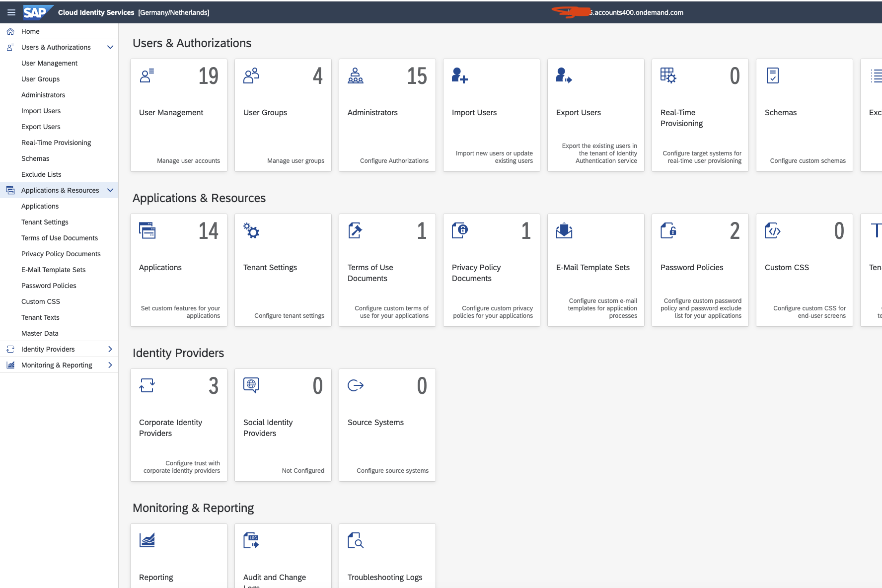The width and height of the screenshot is (882, 588).
Task: Collapse the Applications & Resources sidebar section
Action: pos(110,190)
